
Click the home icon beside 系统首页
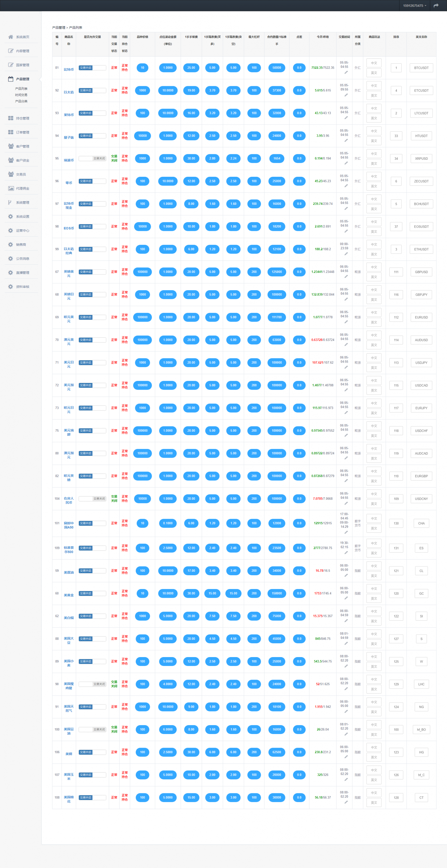tap(10, 37)
